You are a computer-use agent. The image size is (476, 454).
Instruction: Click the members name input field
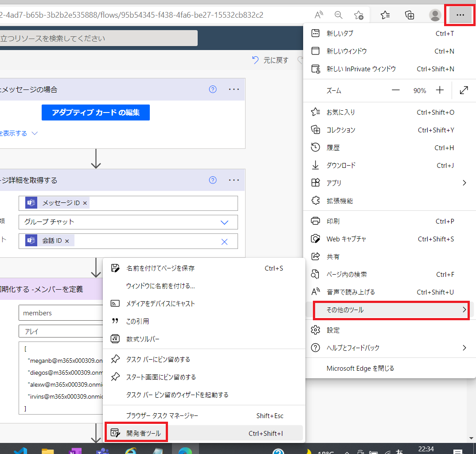[61, 313]
